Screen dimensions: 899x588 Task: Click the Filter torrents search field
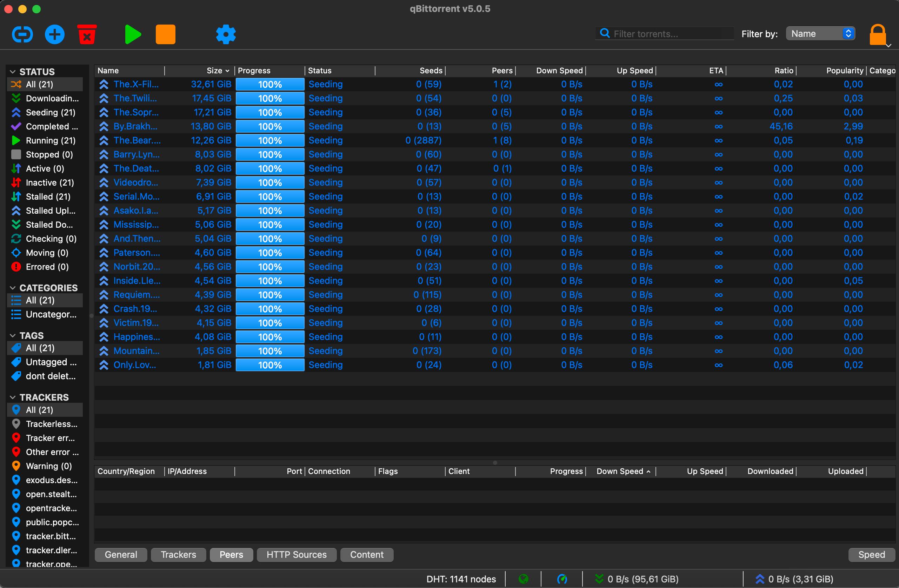coord(665,34)
